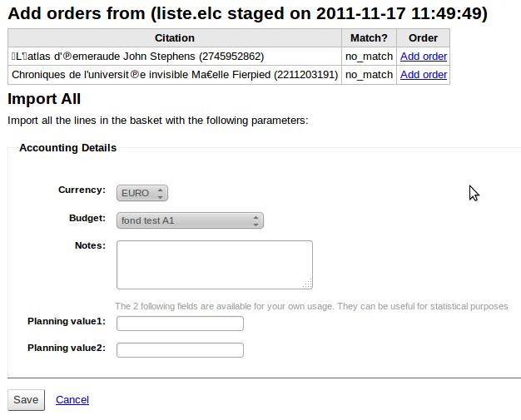Viewport: 521px width, 420px height.
Task: Click Add order for Chroniques de l'université invisible
Action: coord(423,75)
